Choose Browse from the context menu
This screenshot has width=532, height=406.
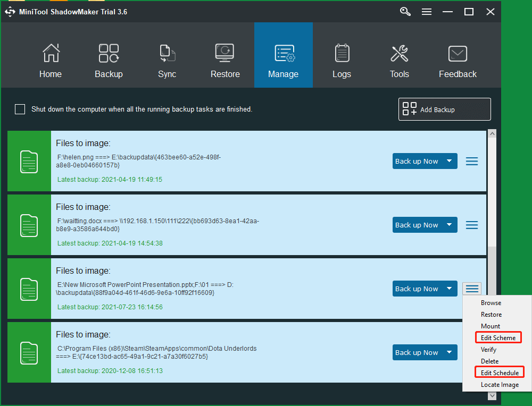[491, 303]
